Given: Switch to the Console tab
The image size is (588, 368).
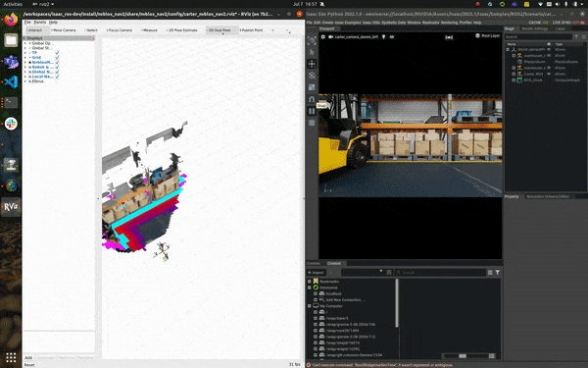Looking at the screenshot, I should pyautogui.click(x=313, y=263).
